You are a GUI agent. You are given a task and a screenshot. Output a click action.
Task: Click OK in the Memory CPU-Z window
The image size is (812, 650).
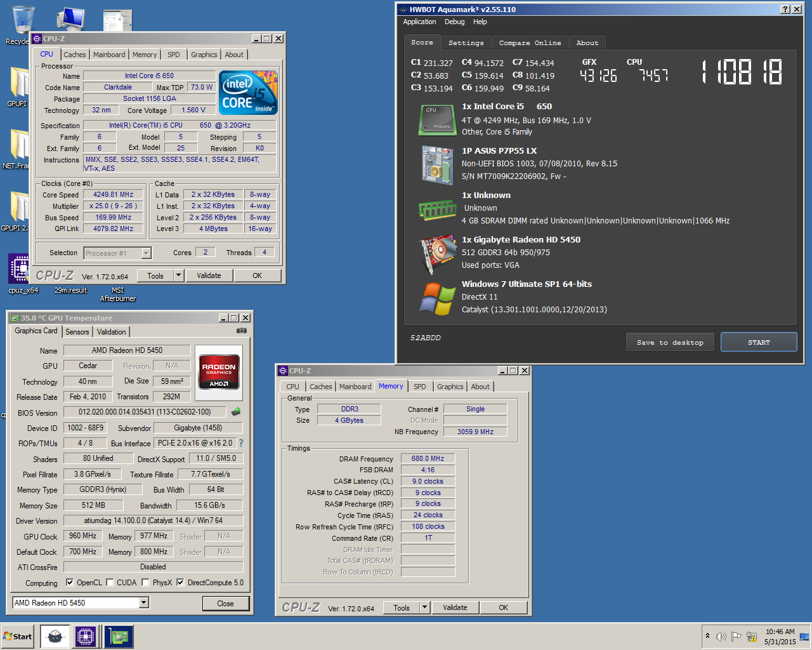point(503,607)
